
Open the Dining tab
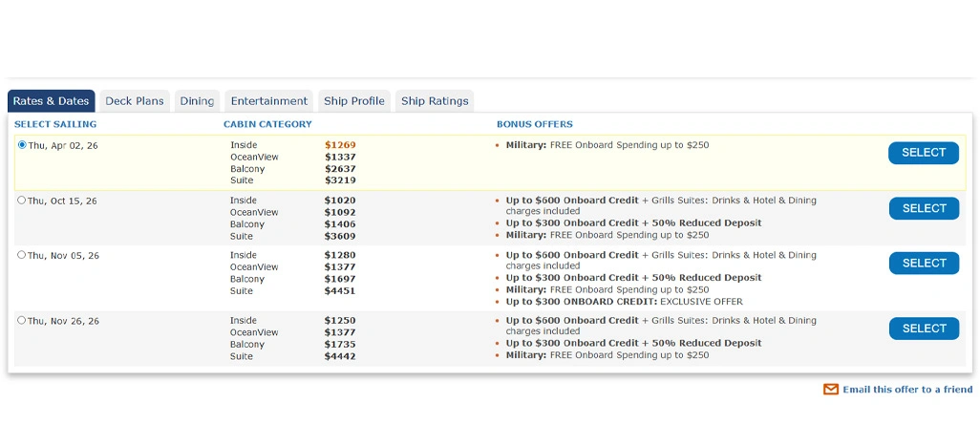coord(197,101)
